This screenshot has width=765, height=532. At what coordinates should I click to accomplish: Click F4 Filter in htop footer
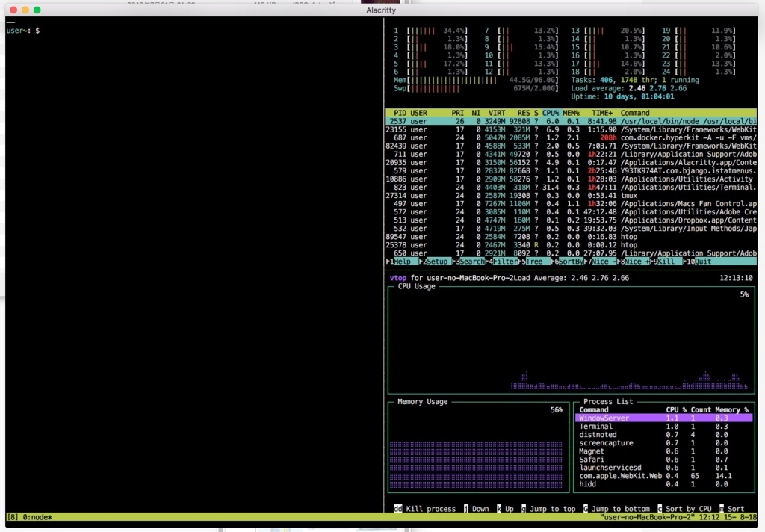501,262
